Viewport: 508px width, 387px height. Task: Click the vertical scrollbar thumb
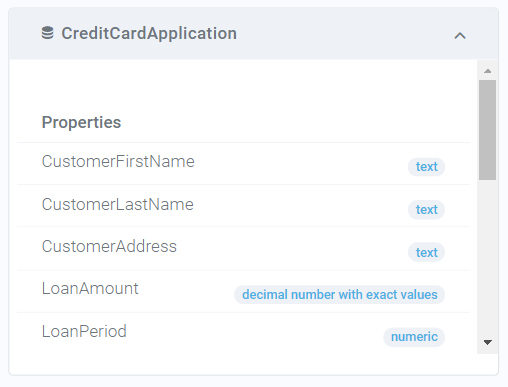pyautogui.click(x=487, y=130)
